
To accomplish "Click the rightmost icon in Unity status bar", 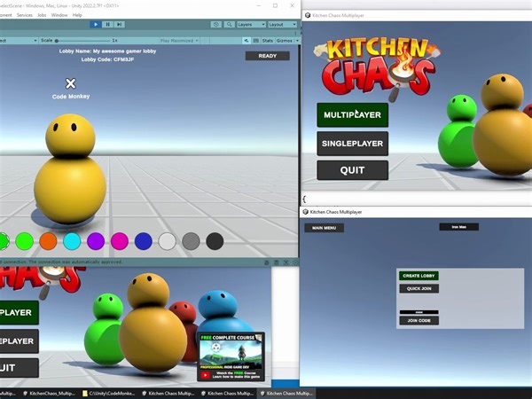I will click(x=295, y=262).
